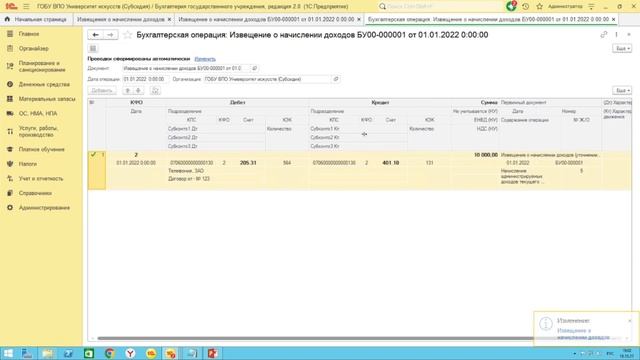Click the link in the Изменение notification
The width and height of the screenshot is (640, 360).
[583, 334]
